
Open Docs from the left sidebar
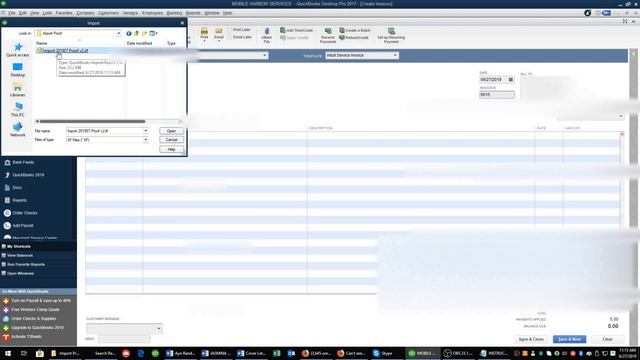17,188
